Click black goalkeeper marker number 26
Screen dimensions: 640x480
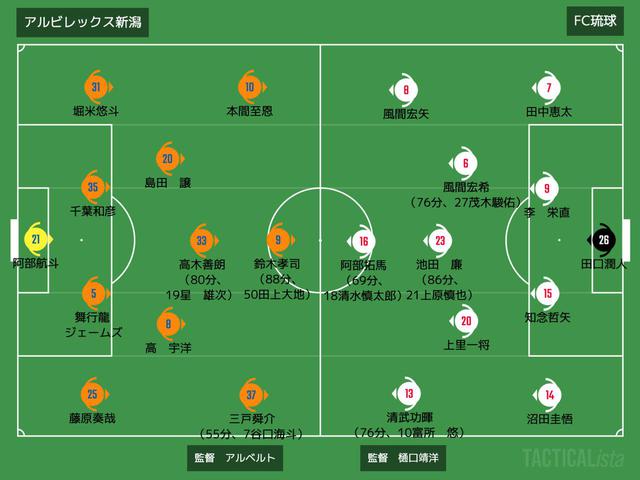pos(602,240)
